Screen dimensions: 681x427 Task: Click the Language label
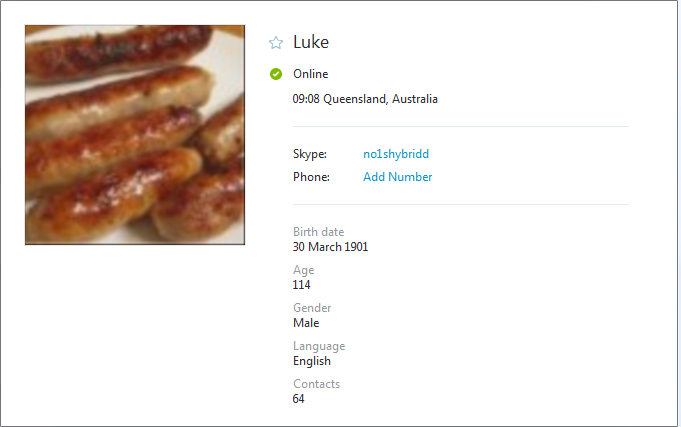click(x=318, y=346)
